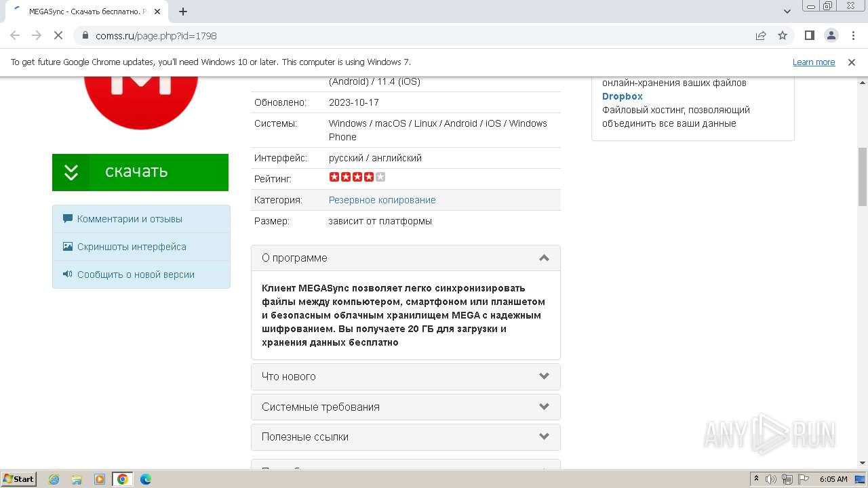Click the screenshots picture icon
Screen dimensions: 868x488
pos(68,247)
